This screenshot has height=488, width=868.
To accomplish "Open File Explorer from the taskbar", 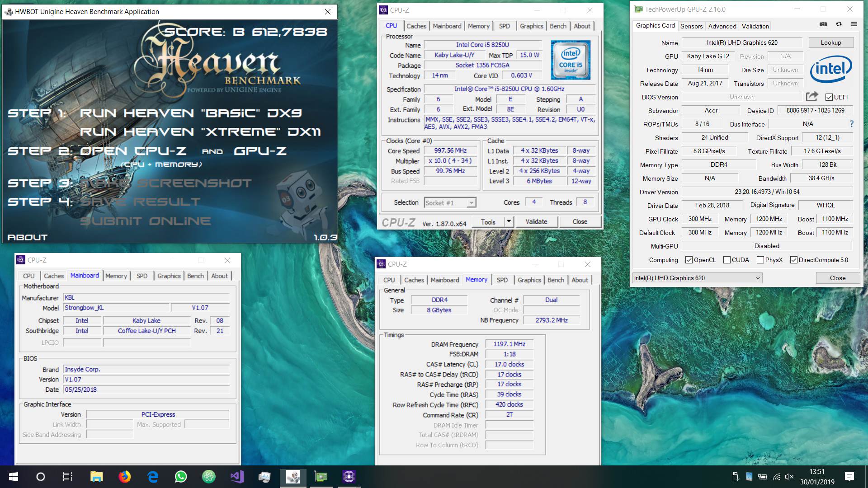I will click(x=96, y=477).
